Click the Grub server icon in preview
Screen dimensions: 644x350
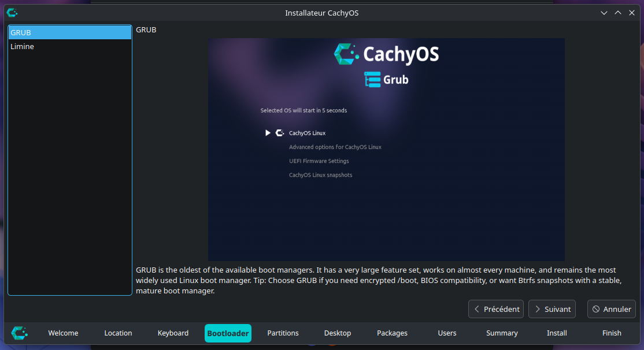pyautogui.click(x=372, y=79)
